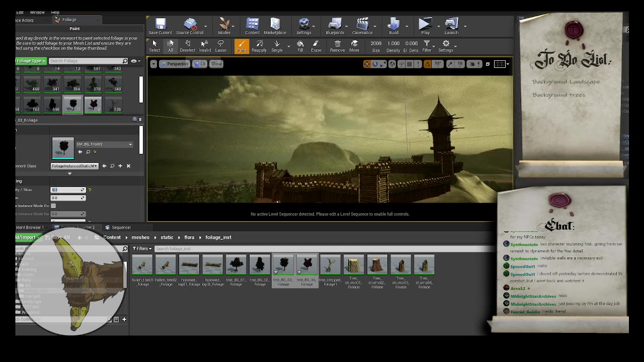Click the Save Current toolbar icon
644x362 pixels.
coord(160,26)
